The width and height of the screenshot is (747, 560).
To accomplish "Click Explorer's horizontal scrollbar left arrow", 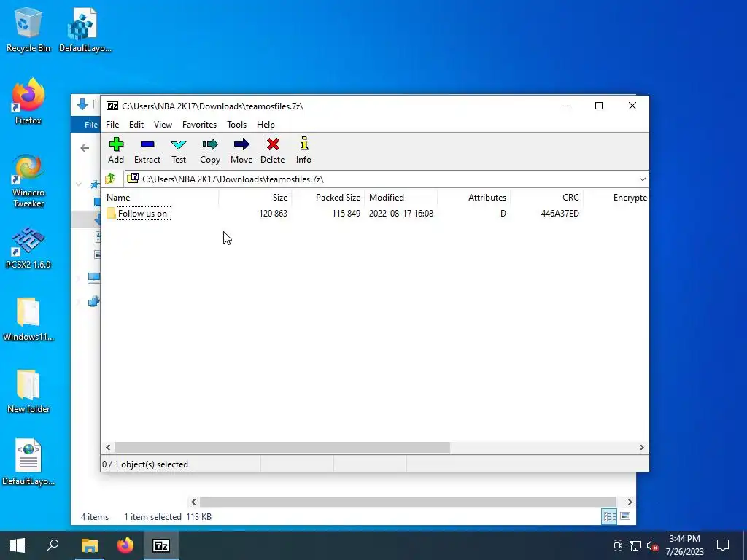I will [x=193, y=502].
